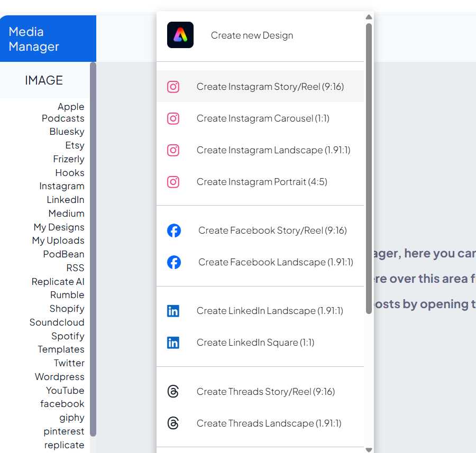Select Create Threads Landscape (1.91:1)
Image resolution: width=476 pixels, height=453 pixels.
tap(260, 423)
